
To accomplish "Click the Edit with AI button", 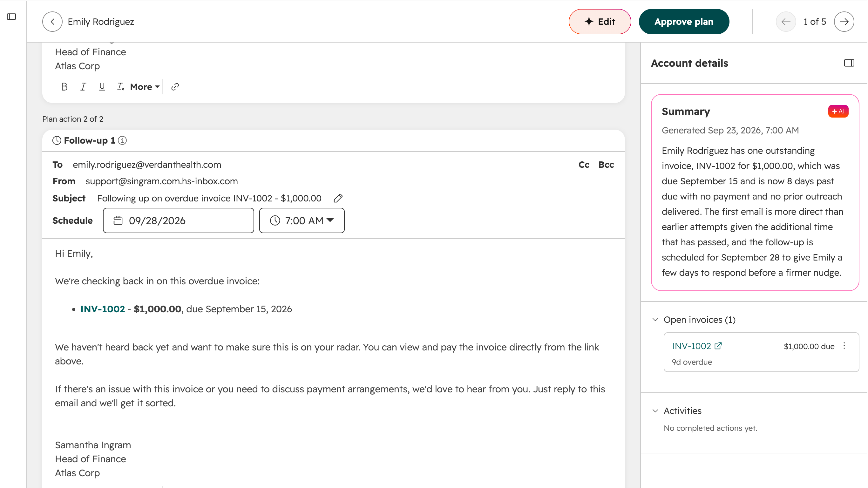I will (600, 22).
